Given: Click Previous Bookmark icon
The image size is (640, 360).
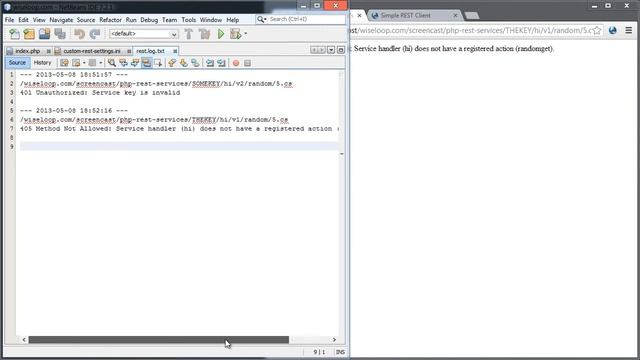Looking at the screenshot, I should pyautogui.click(x=172, y=63).
